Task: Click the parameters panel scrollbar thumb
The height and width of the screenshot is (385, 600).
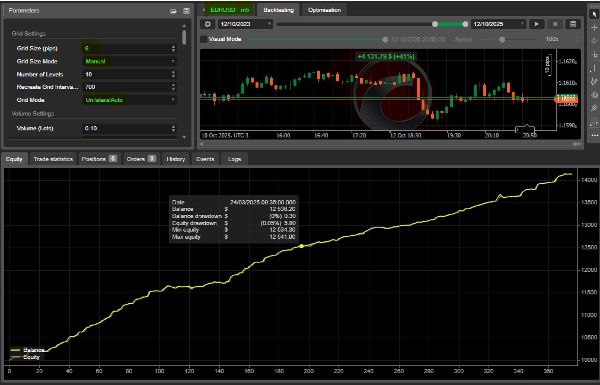Action: pyautogui.click(x=184, y=37)
